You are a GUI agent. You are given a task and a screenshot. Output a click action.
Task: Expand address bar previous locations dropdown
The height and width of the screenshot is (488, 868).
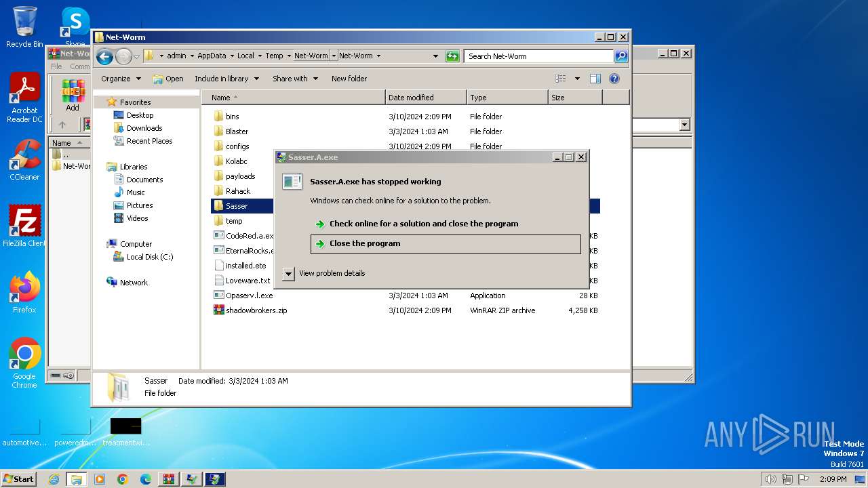(435, 56)
